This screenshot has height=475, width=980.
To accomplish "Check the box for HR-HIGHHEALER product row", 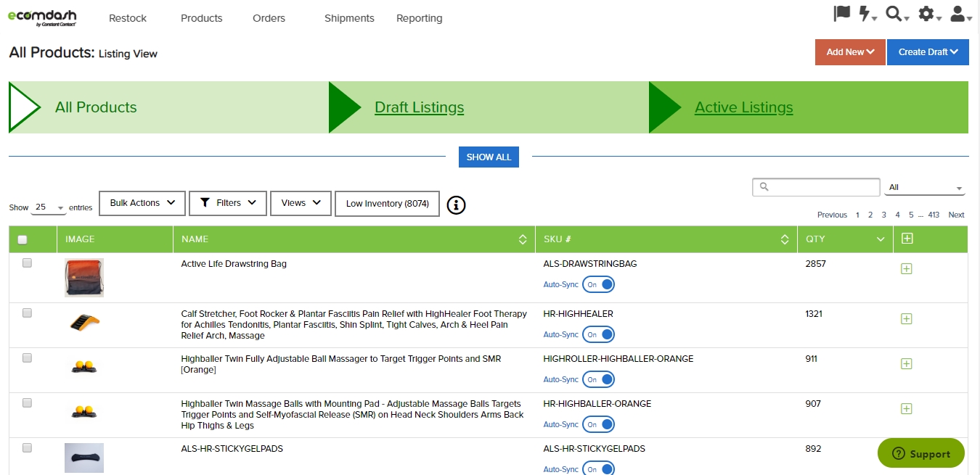I will point(27,313).
